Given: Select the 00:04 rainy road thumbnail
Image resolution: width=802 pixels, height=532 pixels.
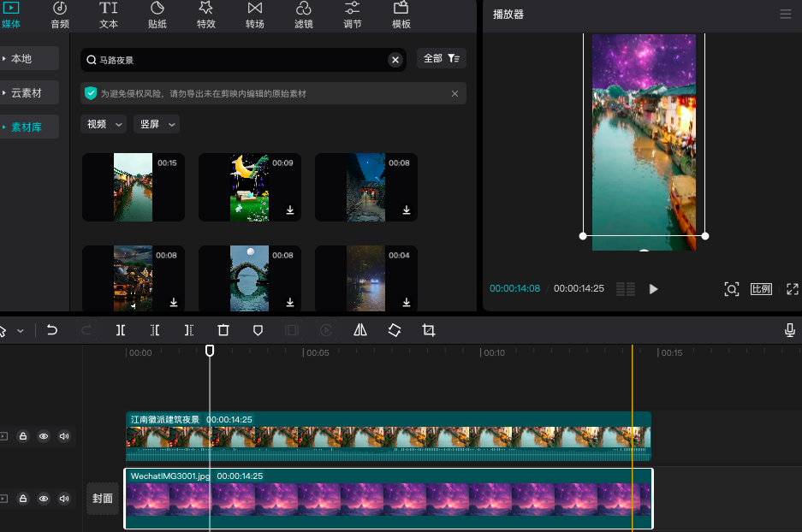Looking at the screenshot, I should pyautogui.click(x=366, y=279).
